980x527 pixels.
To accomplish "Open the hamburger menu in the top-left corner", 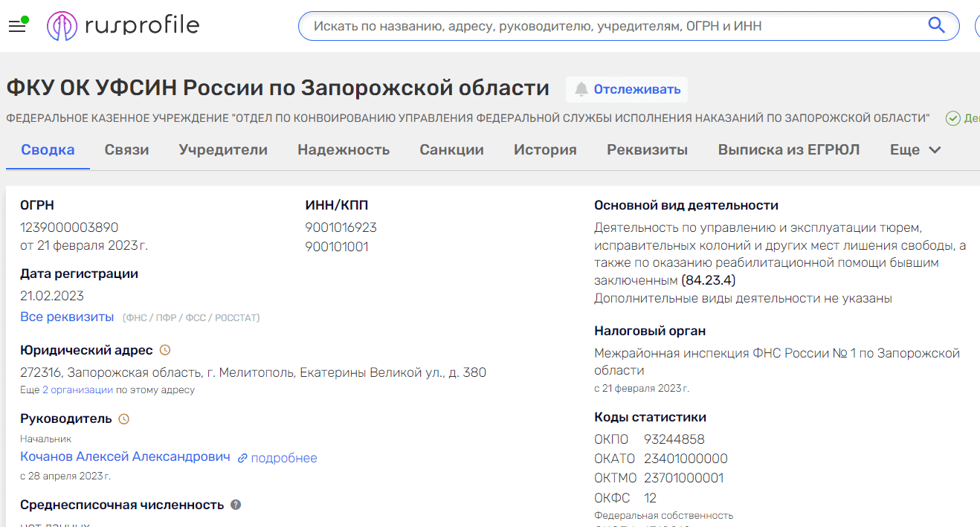I will click(16, 25).
